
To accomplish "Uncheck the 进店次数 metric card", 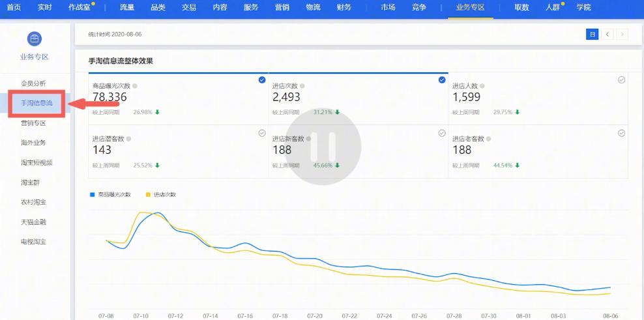I will click(x=442, y=80).
